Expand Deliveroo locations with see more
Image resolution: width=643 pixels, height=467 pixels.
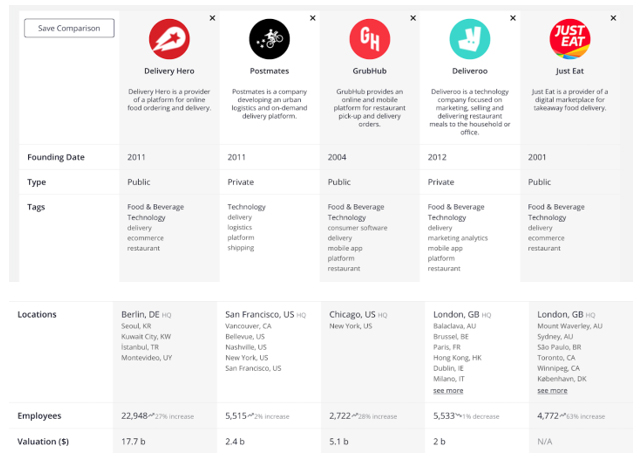pyautogui.click(x=448, y=391)
